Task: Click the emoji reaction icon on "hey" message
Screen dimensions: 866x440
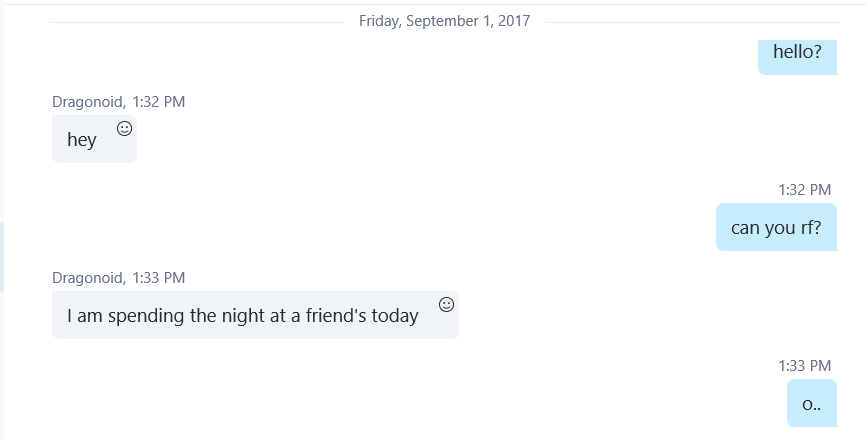Action: tap(125, 128)
